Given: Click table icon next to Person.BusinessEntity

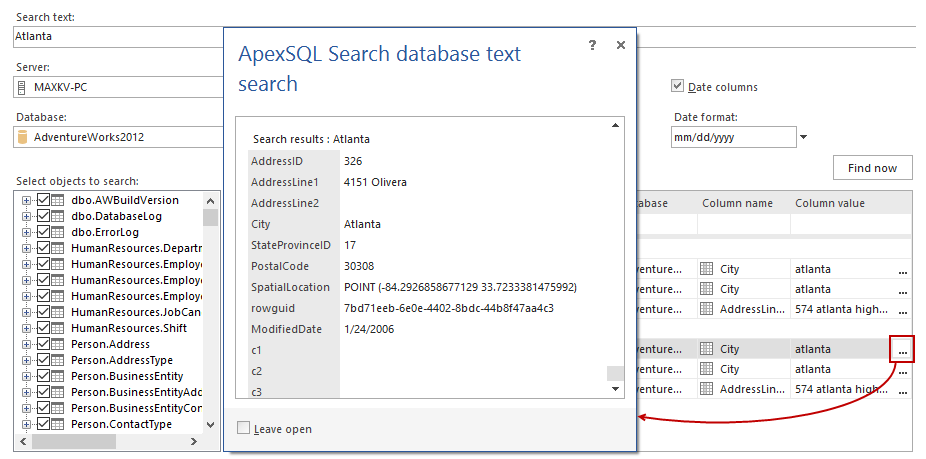Looking at the screenshot, I should coord(58,376).
